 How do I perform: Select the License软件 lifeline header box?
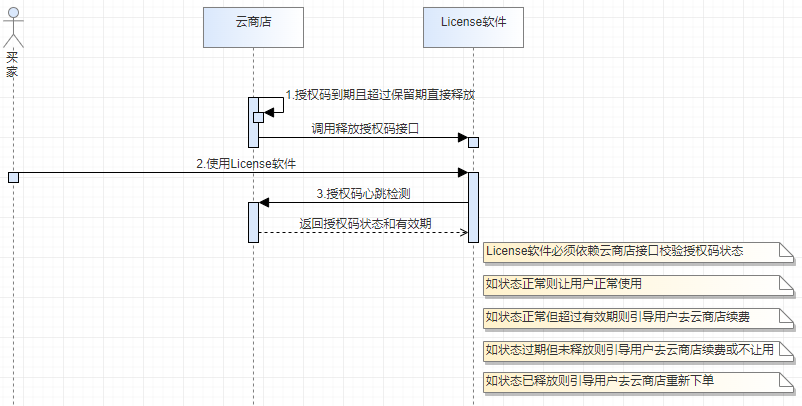tap(473, 26)
